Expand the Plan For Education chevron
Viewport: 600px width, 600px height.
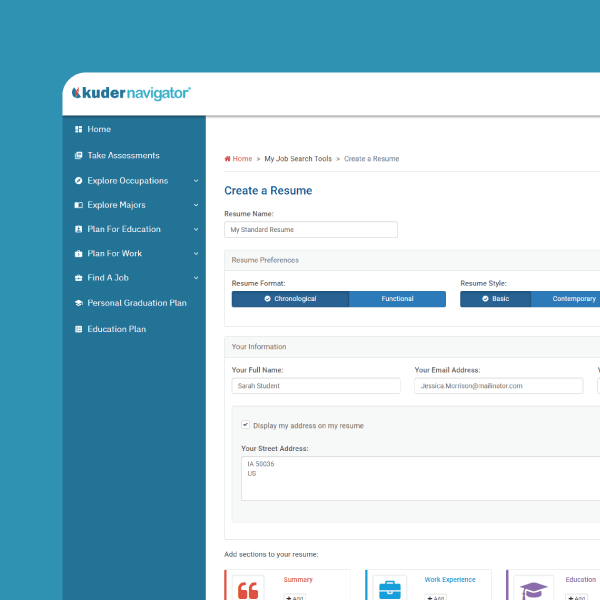(x=196, y=229)
